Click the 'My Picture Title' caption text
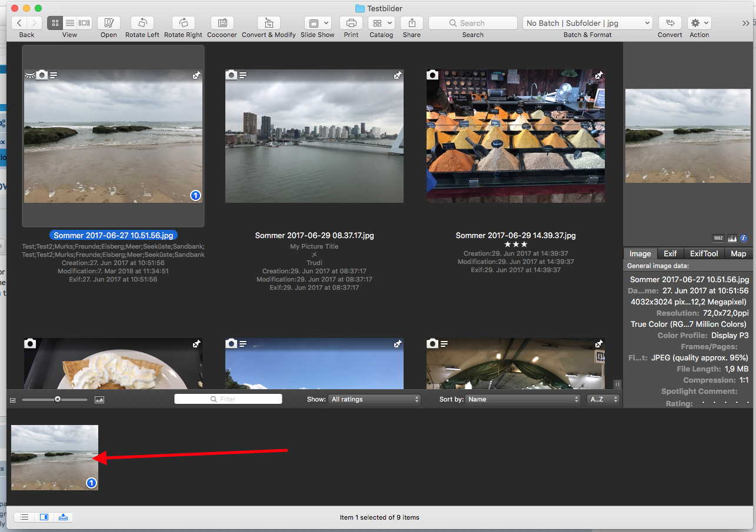The width and height of the screenshot is (756, 532). [314, 246]
